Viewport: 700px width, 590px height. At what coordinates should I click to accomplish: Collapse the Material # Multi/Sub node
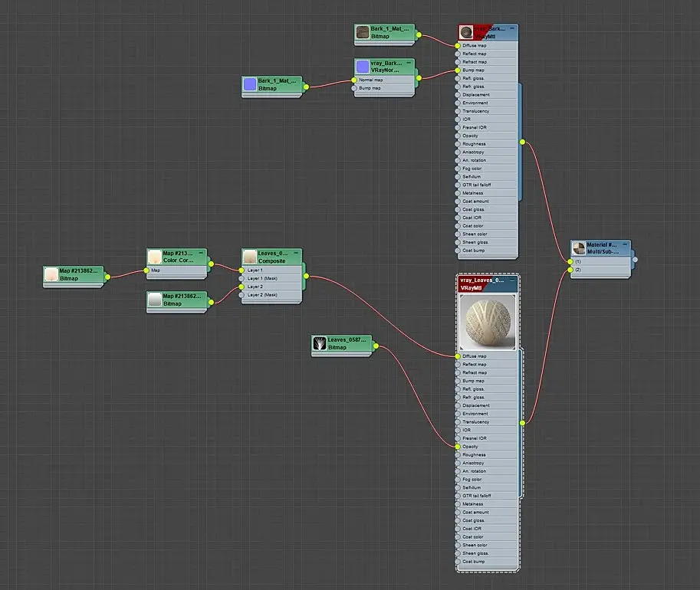pyautogui.click(x=625, y=244)
